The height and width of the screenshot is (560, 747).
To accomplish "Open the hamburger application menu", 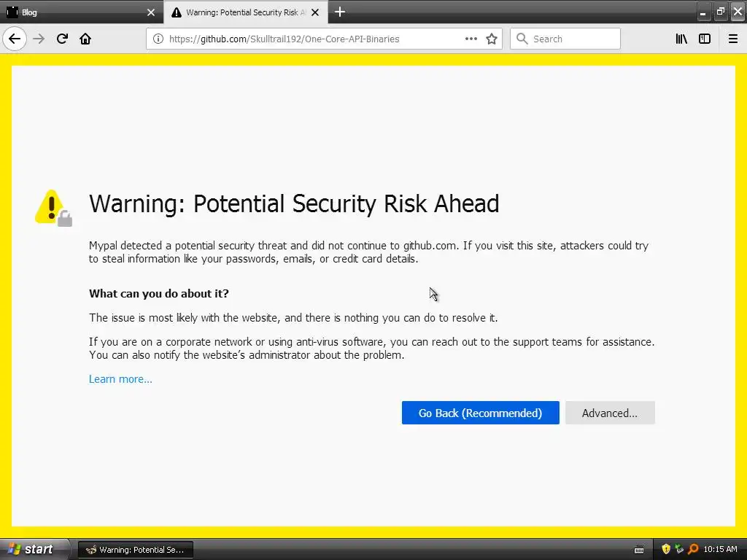I will [x=733, y=39].
